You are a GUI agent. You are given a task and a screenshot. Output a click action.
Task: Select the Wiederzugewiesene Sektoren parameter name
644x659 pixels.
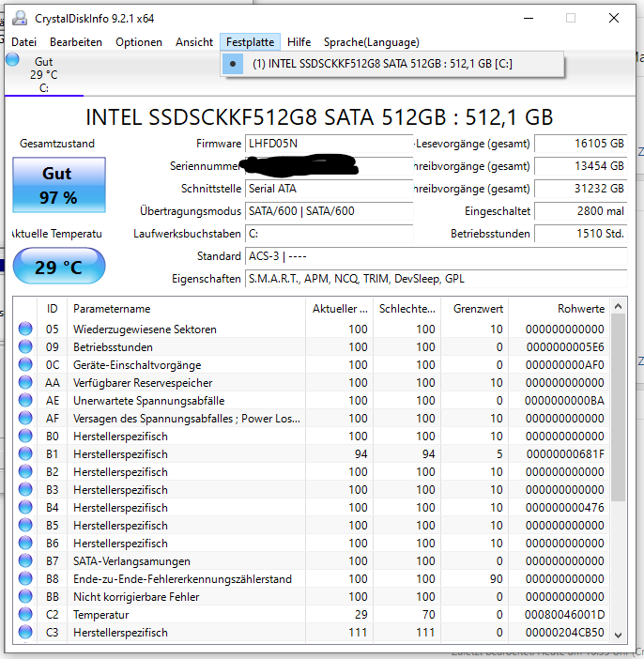(145, 329)
